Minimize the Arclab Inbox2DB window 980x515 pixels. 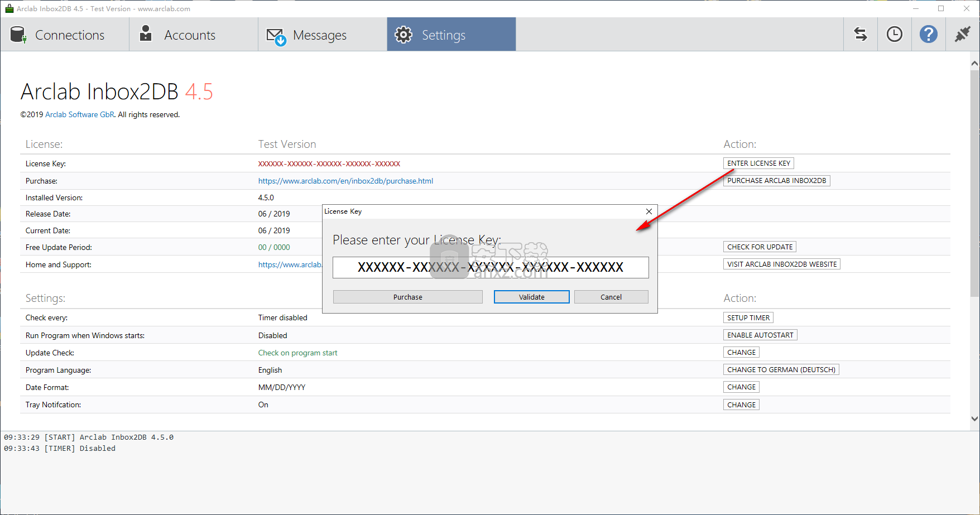(916, 8)
